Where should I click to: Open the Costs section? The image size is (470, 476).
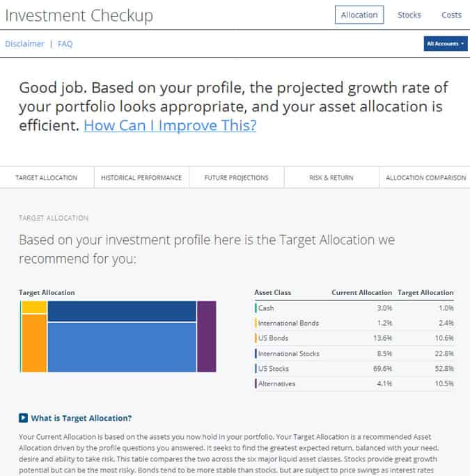tap(451, 15)
